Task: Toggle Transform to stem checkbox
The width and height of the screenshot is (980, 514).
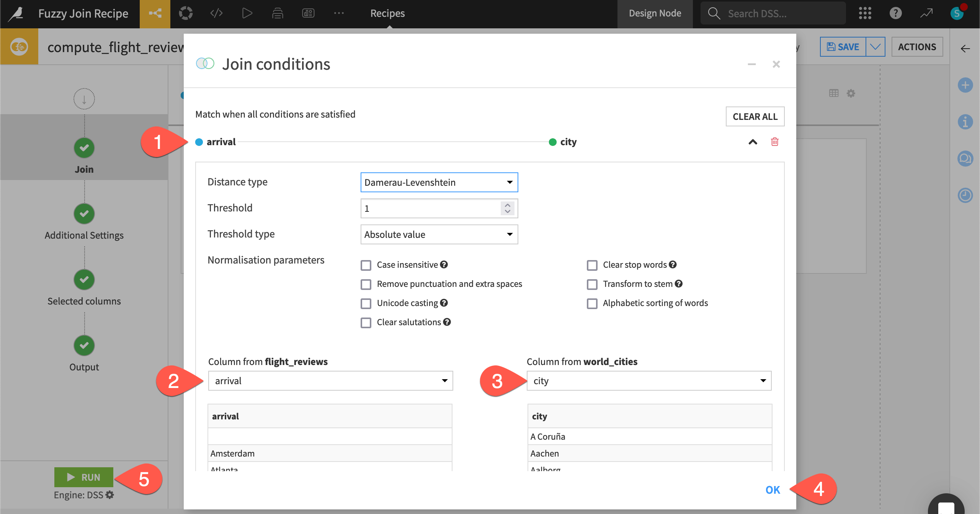Action: point(592,284)
